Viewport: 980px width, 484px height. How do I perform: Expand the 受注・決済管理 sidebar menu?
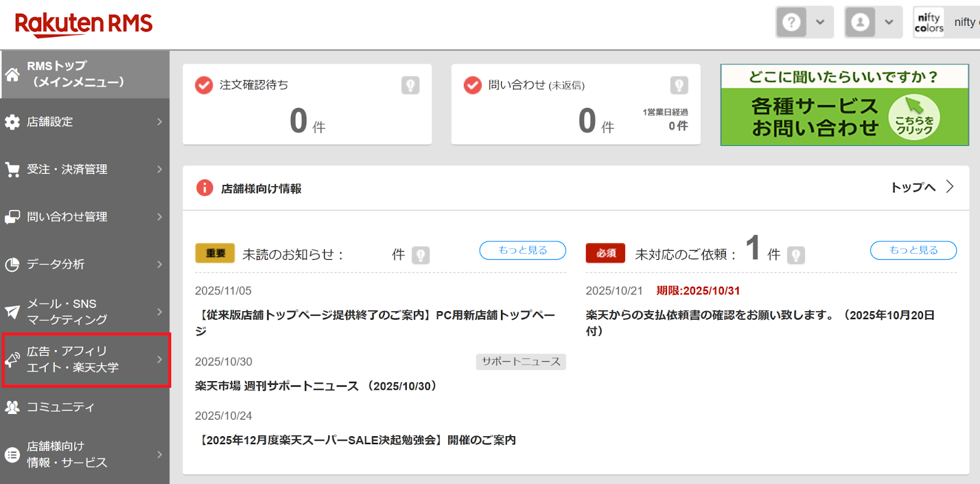(85, 169)
